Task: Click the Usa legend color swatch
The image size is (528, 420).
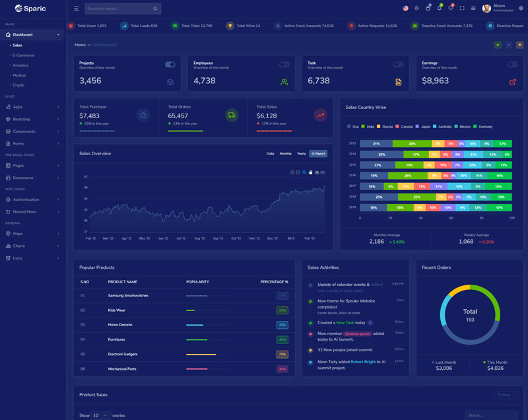Action: tap(348, 126)
